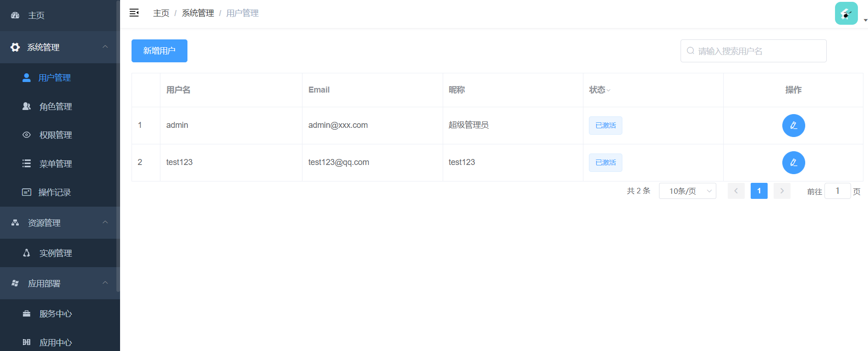Screen dimensions: 868x351
Task: Click the hierarchy icon beside 资源管理
Action: coord(15,223)
